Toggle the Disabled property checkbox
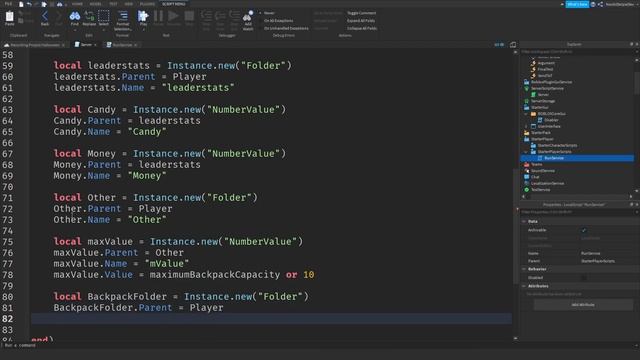640x360 pixels. pos(584,278)
